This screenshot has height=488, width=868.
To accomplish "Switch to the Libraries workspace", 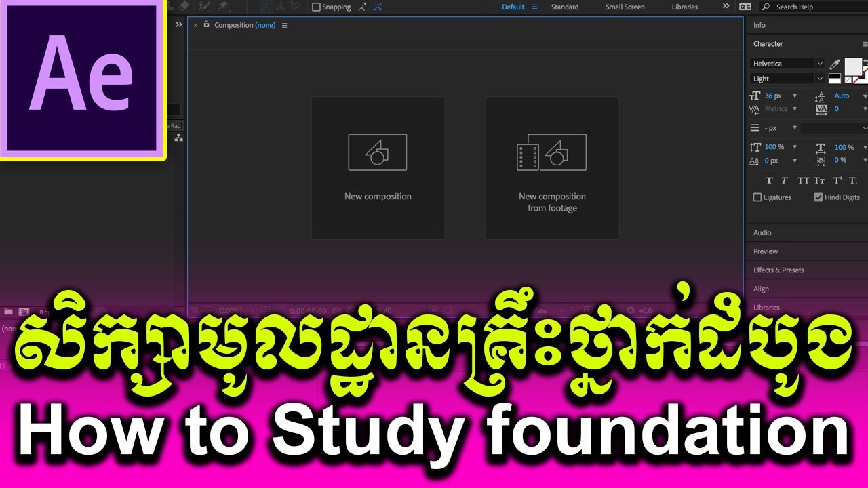I will pyautogui.click(x=685, y=7).
